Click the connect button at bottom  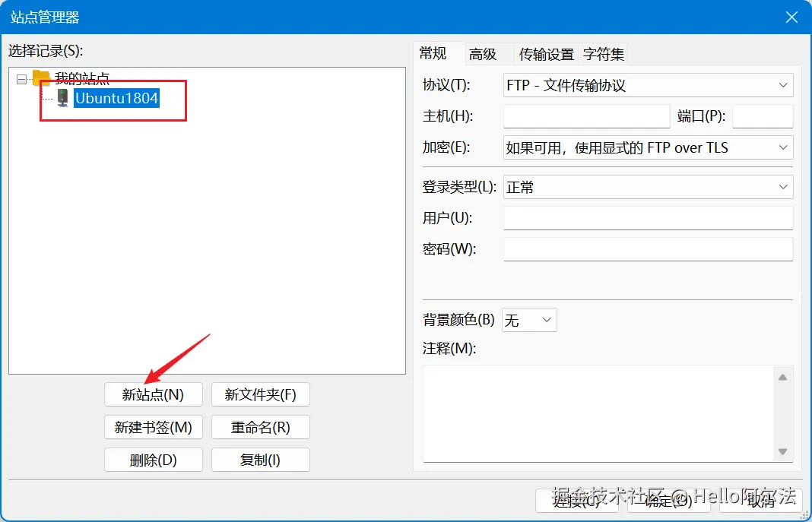click(x=577, y=500)
